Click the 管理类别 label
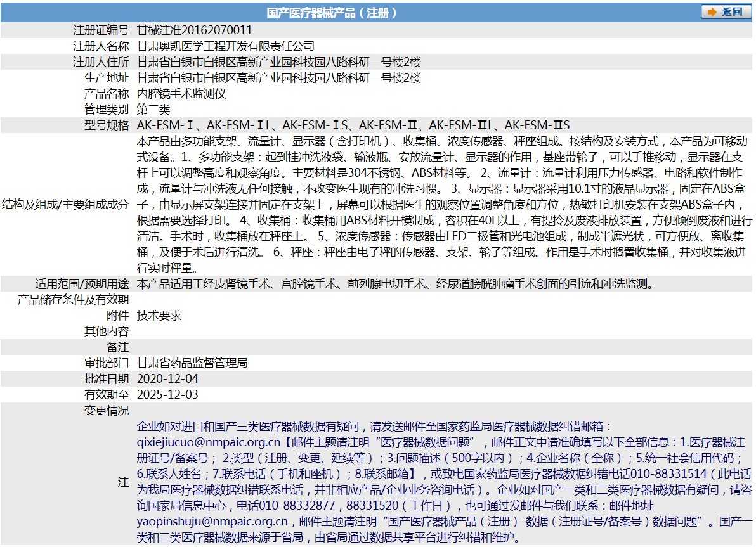756x547 pixels. point(107,110)
